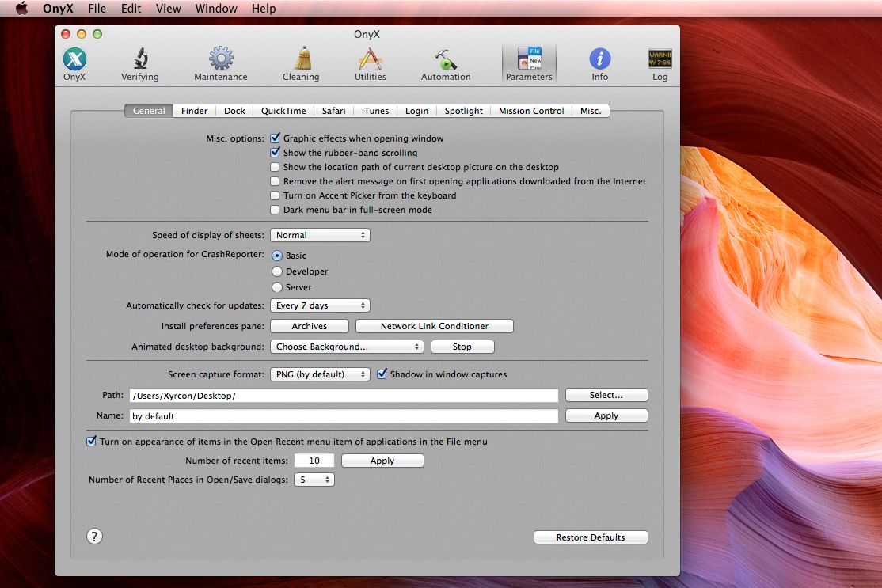Switch to the Mission Control tab

(x=531, y=111)
